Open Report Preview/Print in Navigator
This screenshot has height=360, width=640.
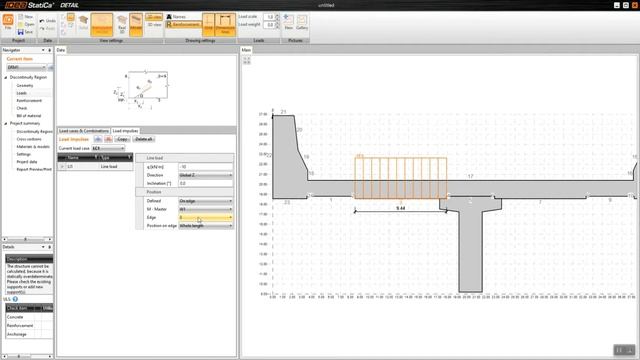click(34, 169)
